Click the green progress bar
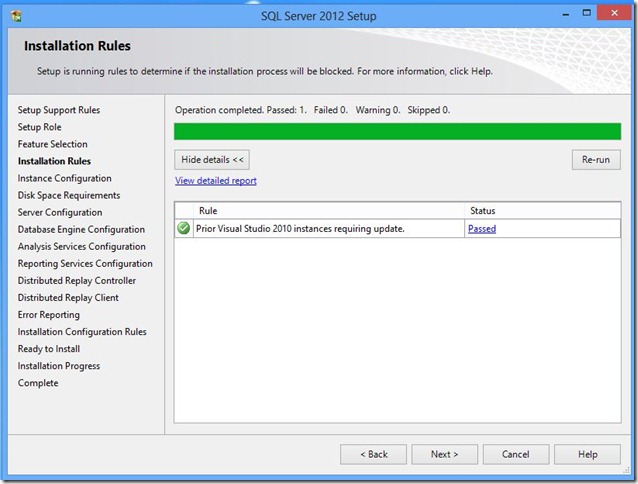This screenshot has height=484, width=638. (398, 132)
